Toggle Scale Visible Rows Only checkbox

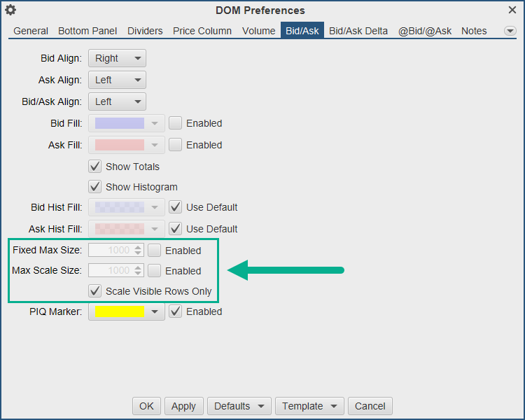(95, 290)
